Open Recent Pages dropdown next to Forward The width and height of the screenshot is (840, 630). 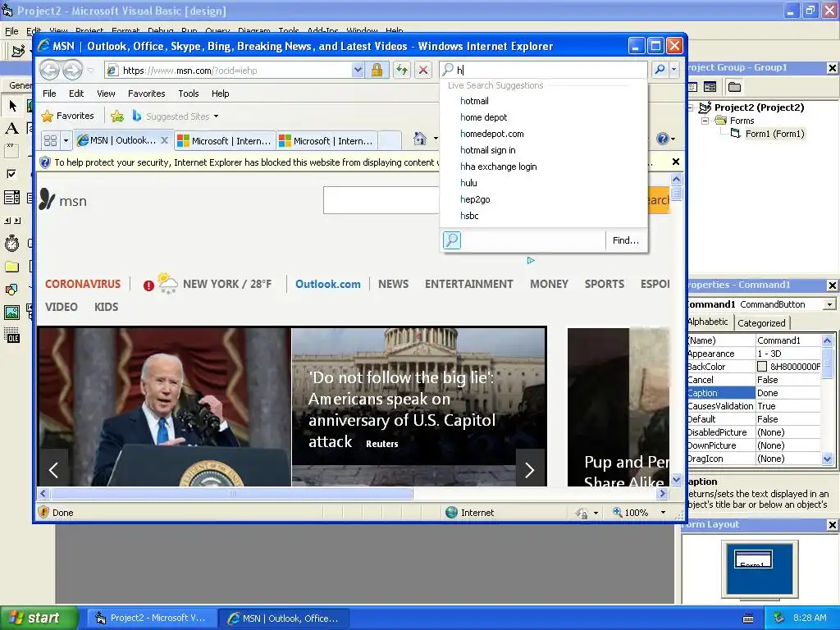point(90,71)
